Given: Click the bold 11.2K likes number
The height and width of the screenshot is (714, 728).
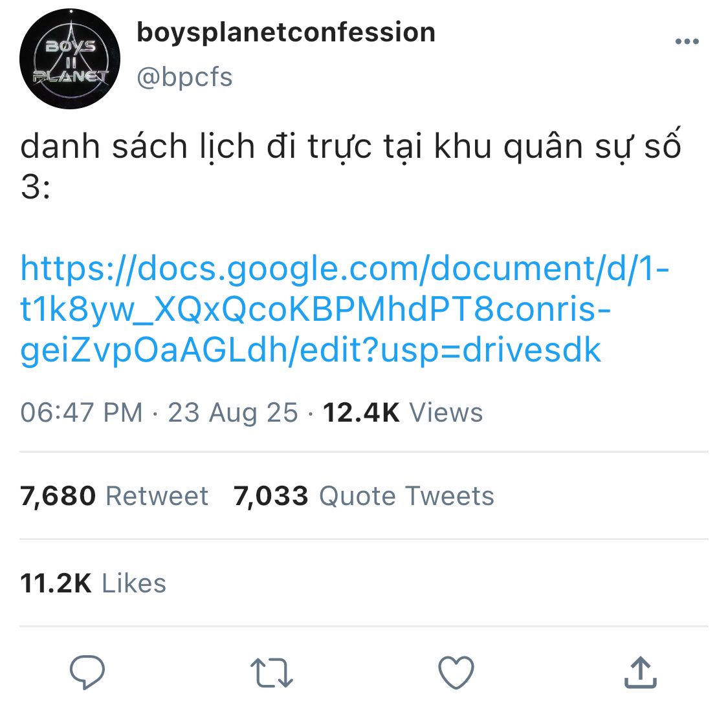Looking at the screenshot, I should tap(56, 583).
